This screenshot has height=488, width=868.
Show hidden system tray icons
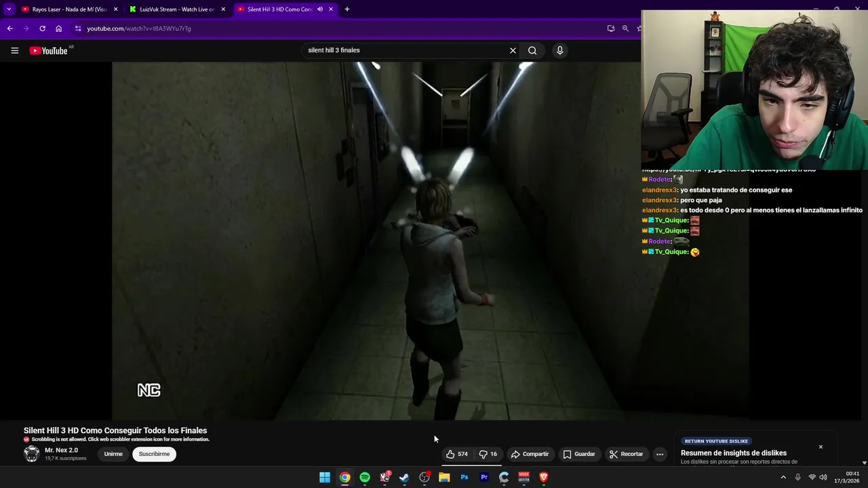point(783,477)
